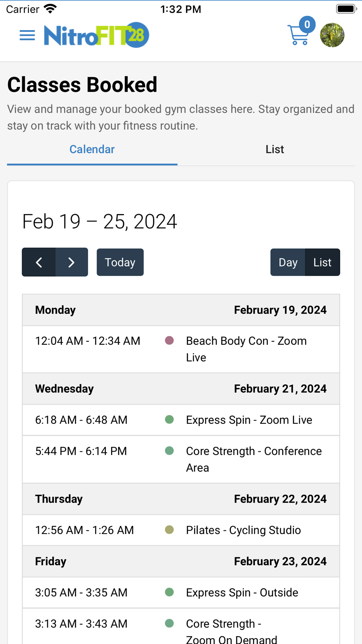
Task: Open the hamburger navigation menu
Action: click(x=27, y=35)
